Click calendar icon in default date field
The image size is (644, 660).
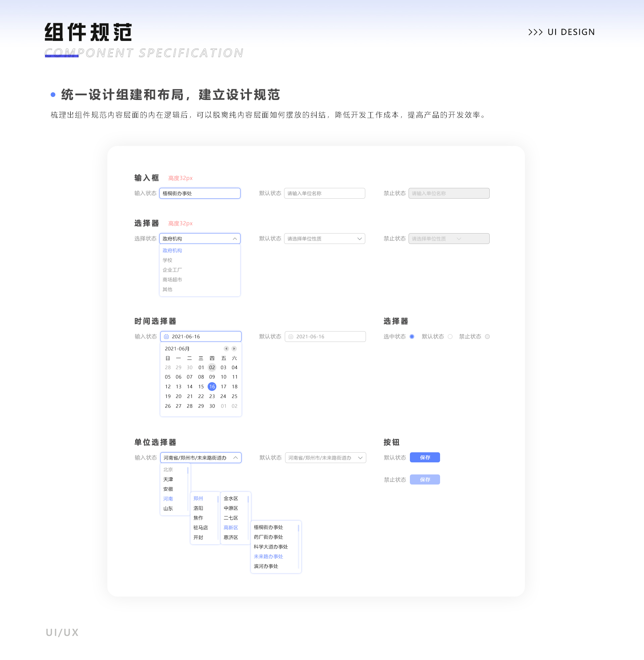pos(291,337)
